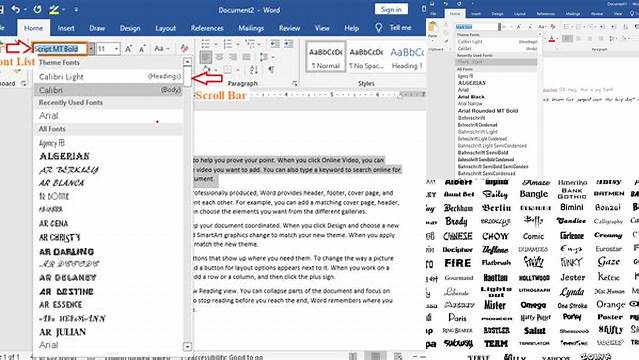Click the Touch/Mouse mode pen icon in the title bar

[54, 9]
